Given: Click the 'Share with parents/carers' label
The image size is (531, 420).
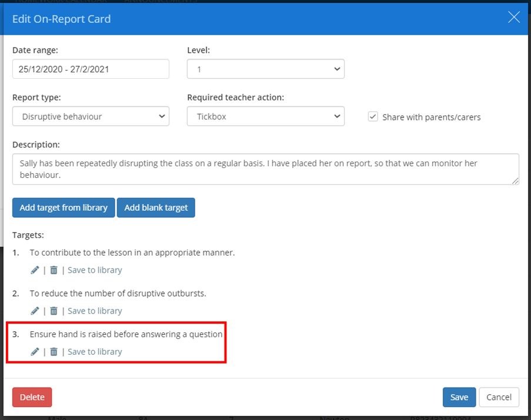Looking at the screenshot, I should tap(432, 117).
